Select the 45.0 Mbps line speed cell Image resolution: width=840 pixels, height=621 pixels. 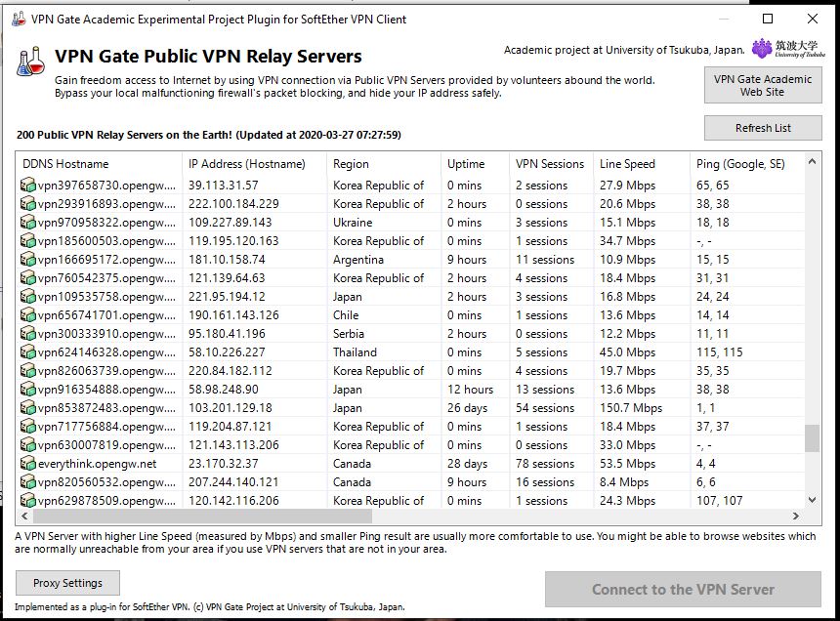pos(627,352)
